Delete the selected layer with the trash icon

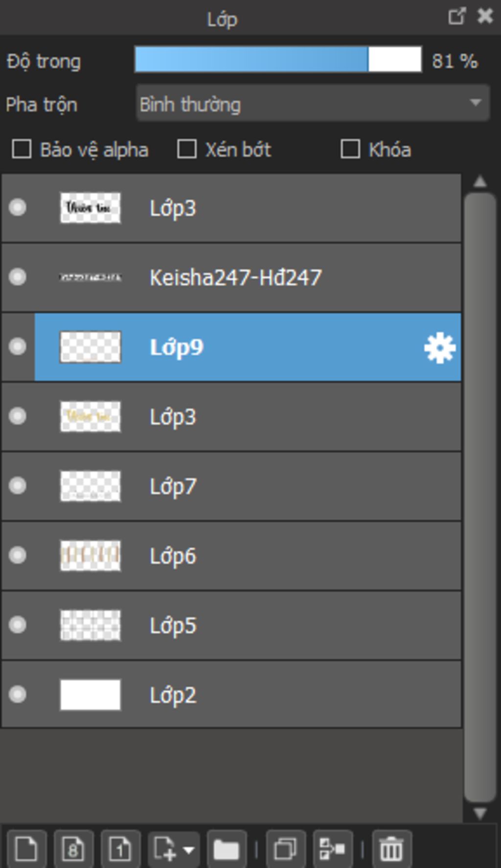(x=391, y=848)
